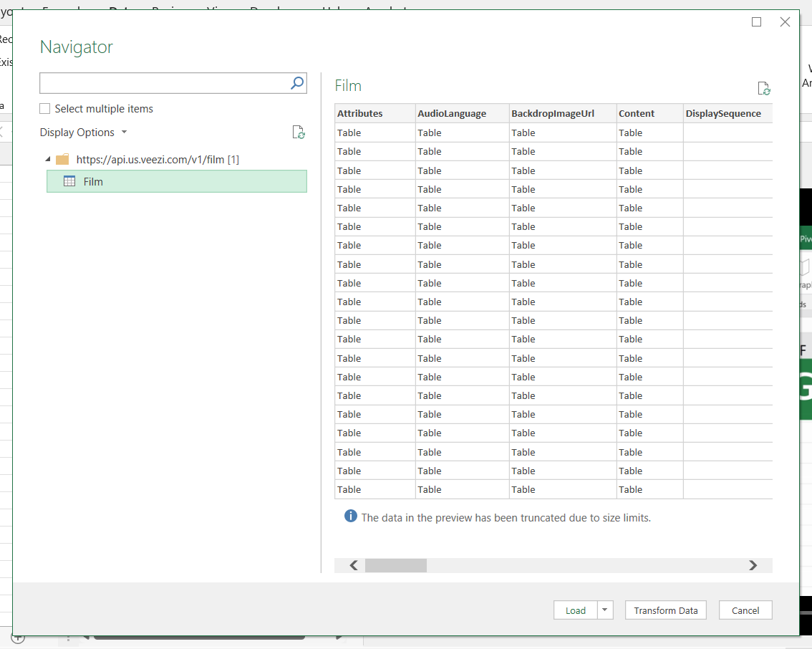Click the folder icon next to the API URL

point(62,159)
